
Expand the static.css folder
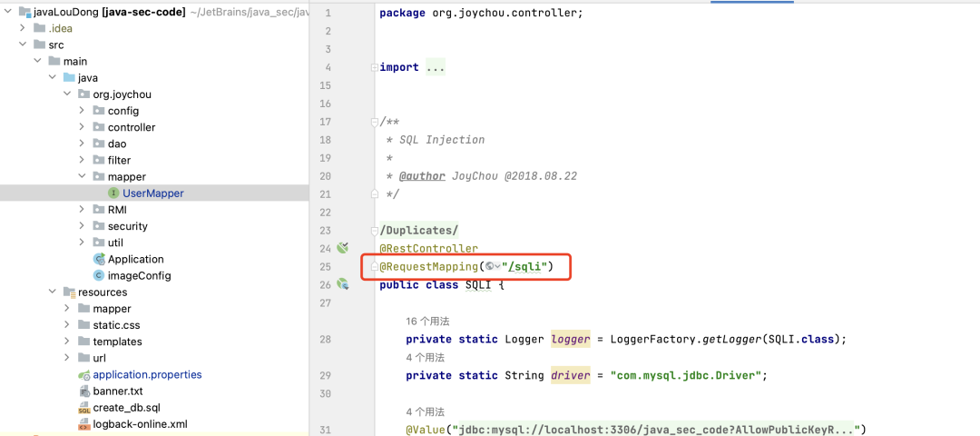click(x=67, y=324)
